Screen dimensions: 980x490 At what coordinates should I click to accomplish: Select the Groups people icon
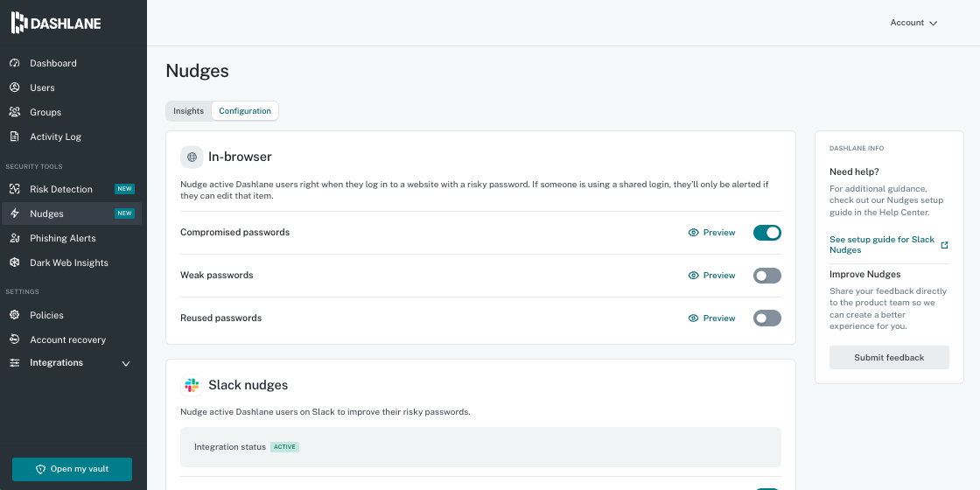tap(14, 112)
